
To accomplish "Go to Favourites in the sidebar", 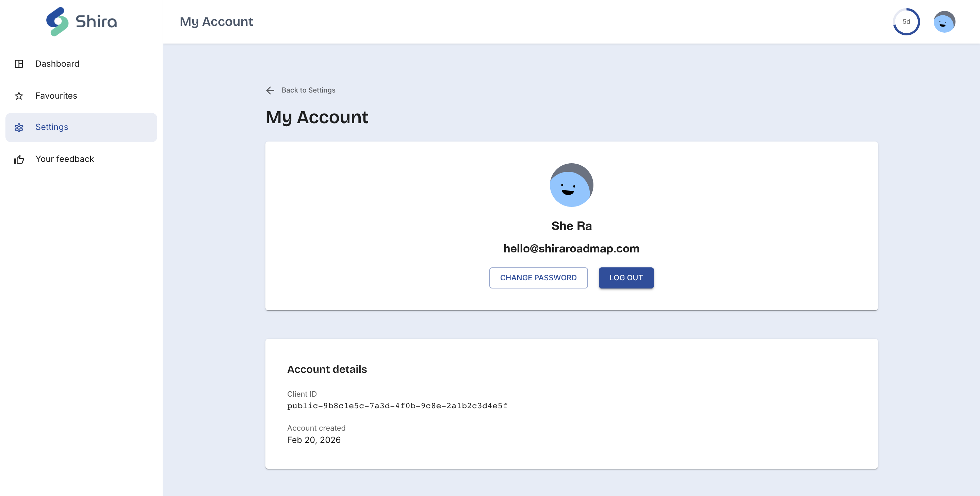I will pyautogui.click(x=81, y=96).
